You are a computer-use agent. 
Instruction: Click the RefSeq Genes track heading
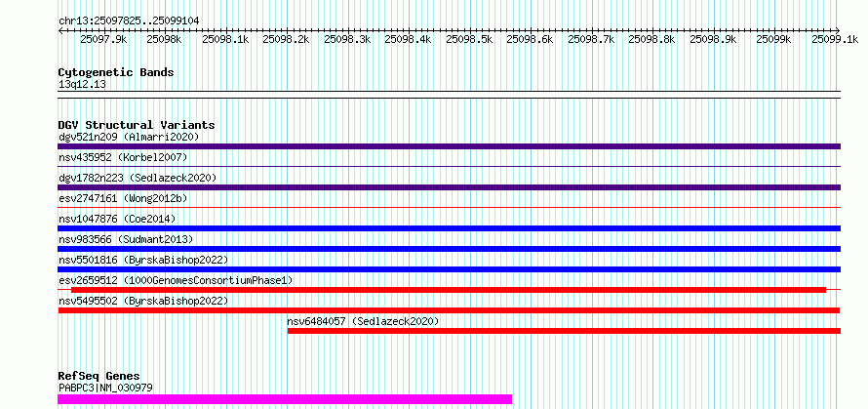coord(99,377)
